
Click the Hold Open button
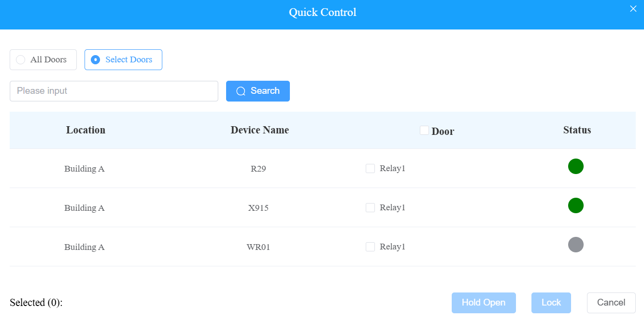click(x=484, y=303)
